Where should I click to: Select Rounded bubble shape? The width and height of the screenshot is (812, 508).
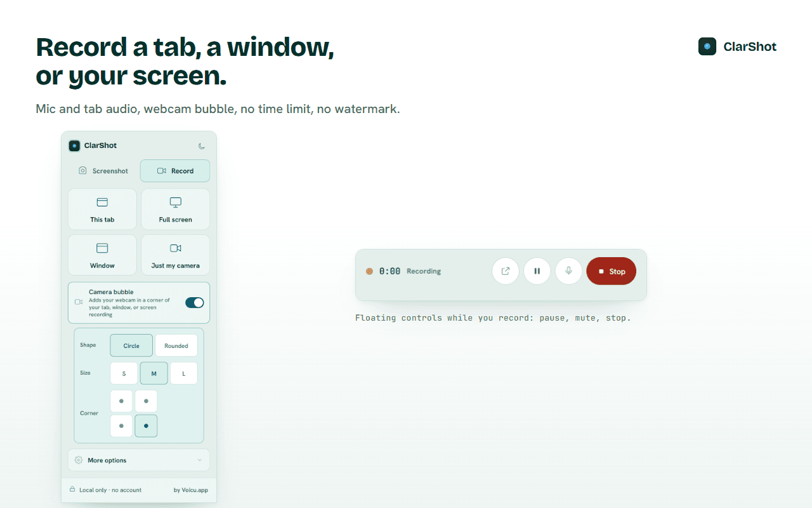pos(176,345)
